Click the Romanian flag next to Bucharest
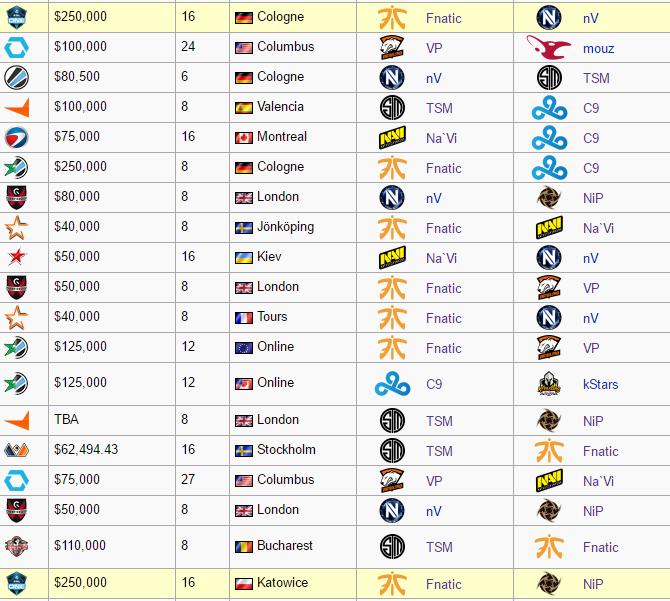This screenshot has height=601, width=670. click(x=244, y=546)
